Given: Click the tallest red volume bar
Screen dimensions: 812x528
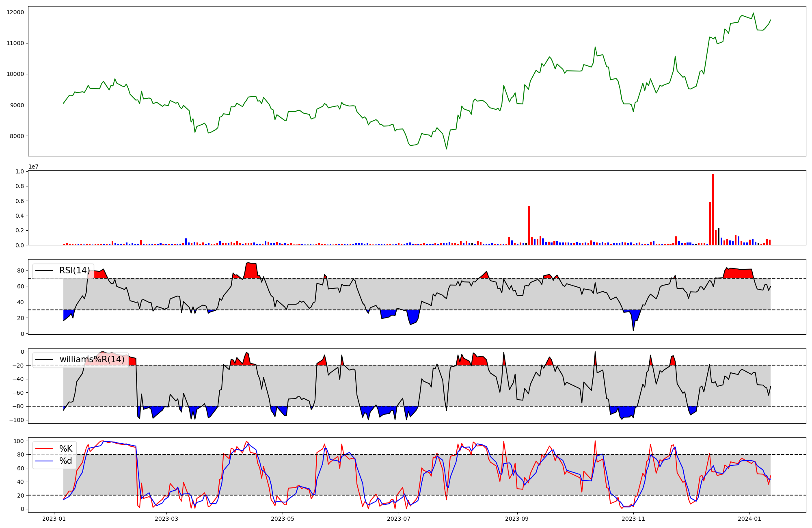Looking at the screenshot, I should click(x=713, y=209).
